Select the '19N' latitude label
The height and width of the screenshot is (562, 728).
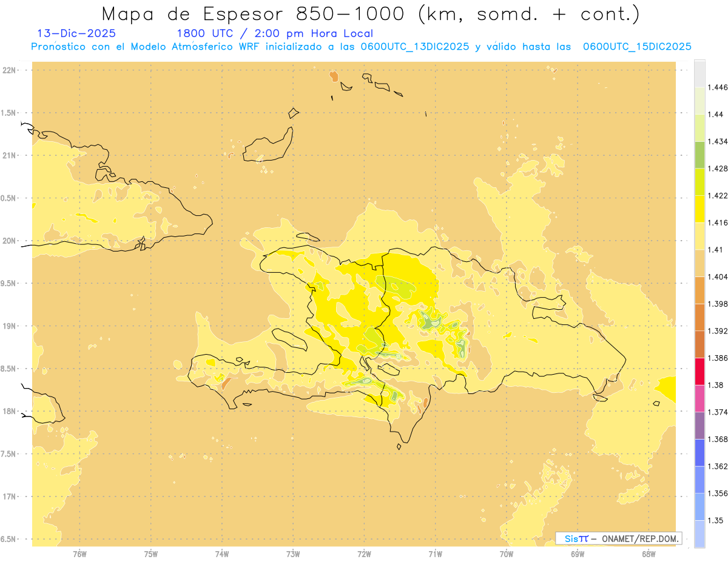[9, 326]
